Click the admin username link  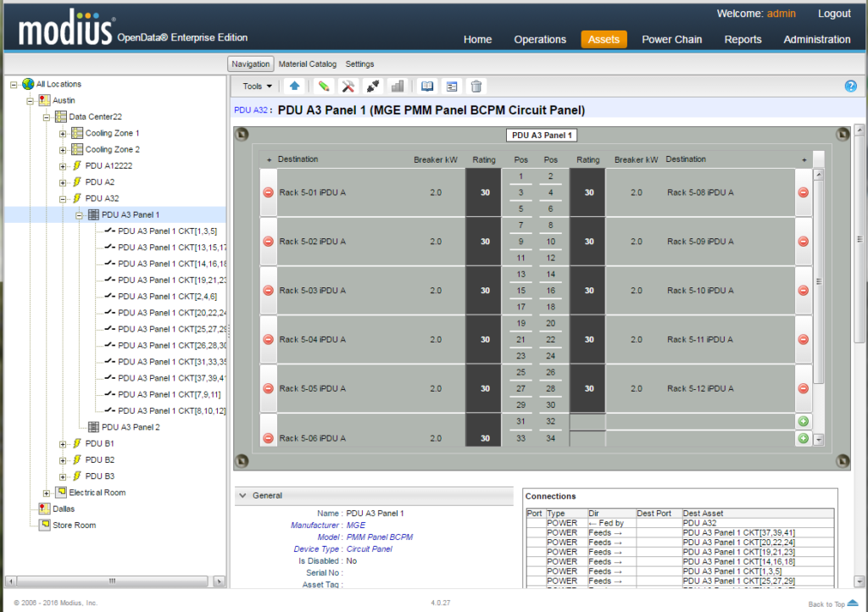(x=781, y=14)
